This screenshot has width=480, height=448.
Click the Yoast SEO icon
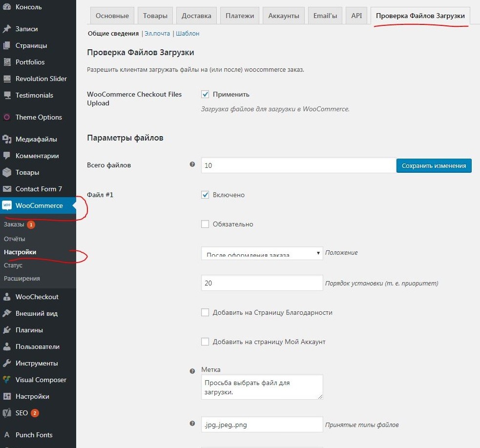pyautogui.click(x=7, y=413)
